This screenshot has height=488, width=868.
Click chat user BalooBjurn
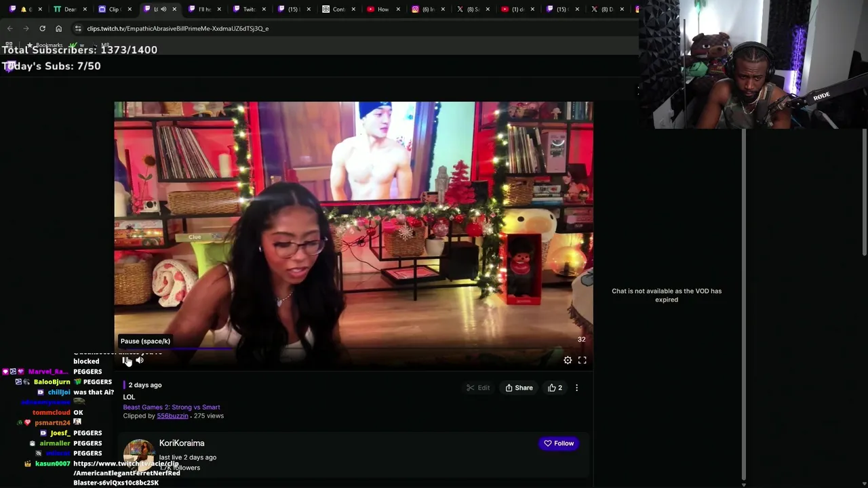(x=52, y=382)
